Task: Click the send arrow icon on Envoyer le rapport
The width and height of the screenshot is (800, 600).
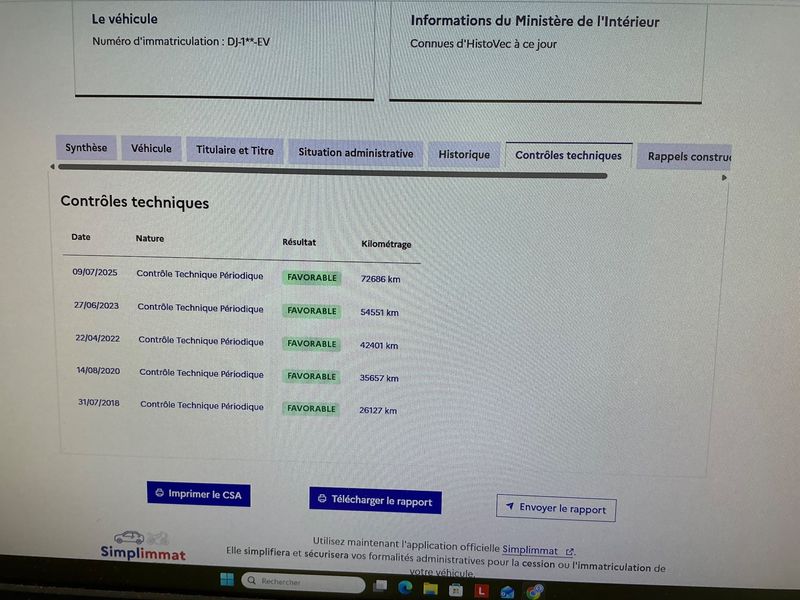Action: [x=509, y=506]
